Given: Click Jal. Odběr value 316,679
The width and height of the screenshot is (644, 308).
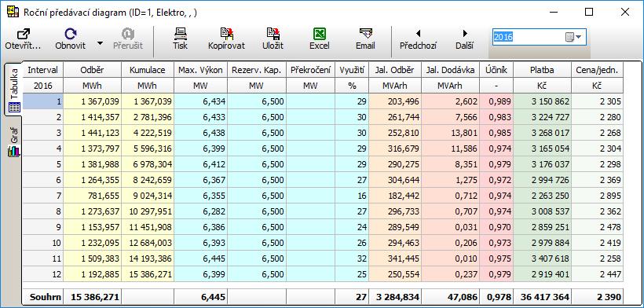Looking at the screenshot, I should [395, 148].
